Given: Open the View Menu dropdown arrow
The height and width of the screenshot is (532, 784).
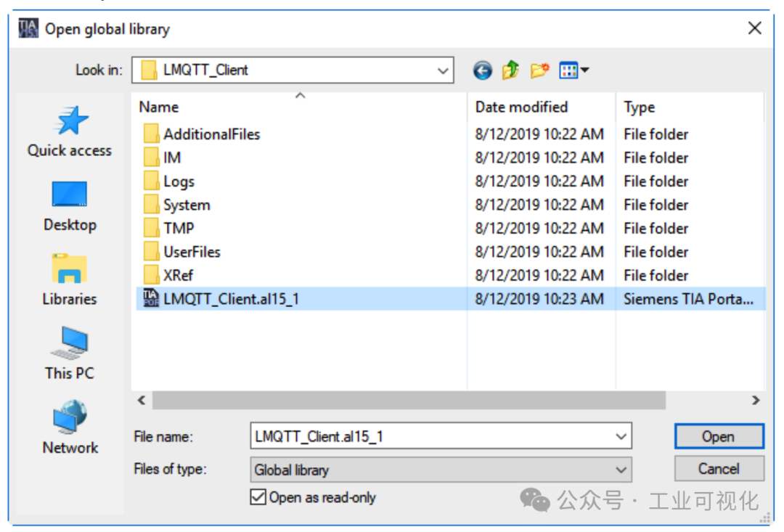Looking at the screenshot, I should click(584, 70).
